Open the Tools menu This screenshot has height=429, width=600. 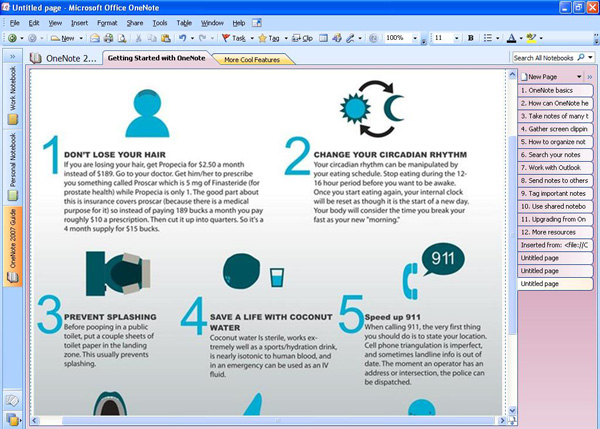[x=160, y=23]
